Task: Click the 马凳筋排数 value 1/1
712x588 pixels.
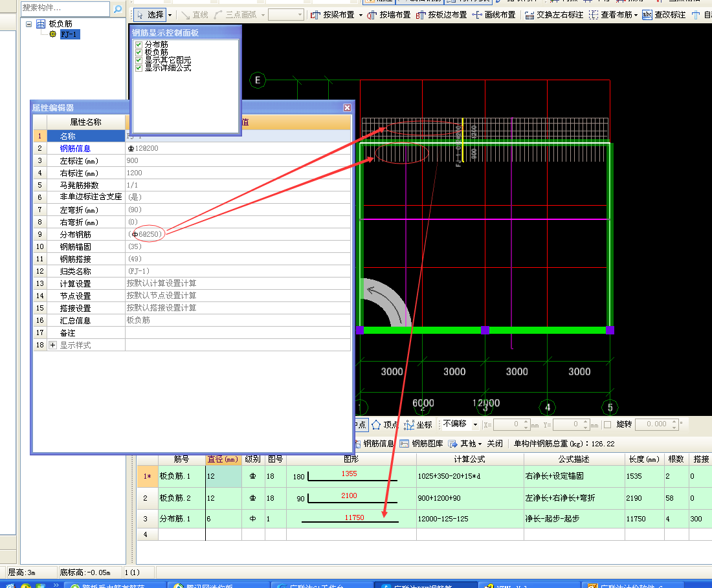Action: tap(238, 185)
